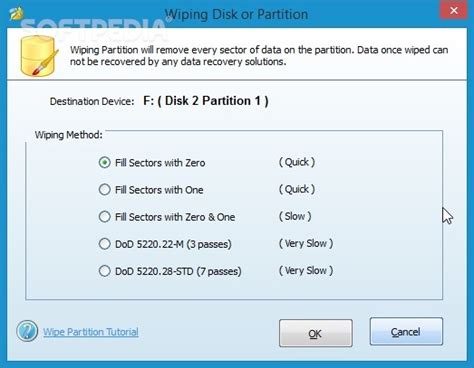Screen dimensions: 474x368
Task: Click the yellow disk with brush icon
Action: pos(39,56)
